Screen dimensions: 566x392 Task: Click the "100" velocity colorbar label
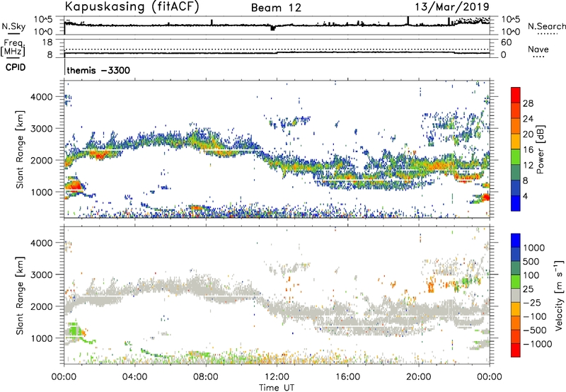coord(531,275)
